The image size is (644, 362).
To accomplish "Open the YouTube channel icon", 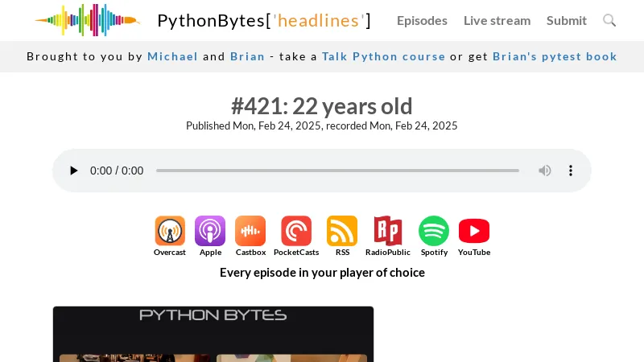I will (x=474, y=231).
